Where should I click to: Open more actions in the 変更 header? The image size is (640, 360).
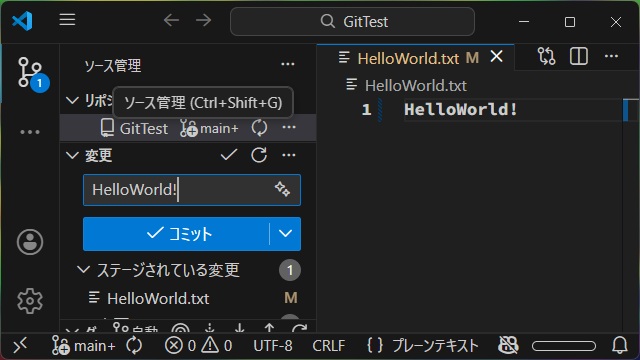point(289,155)
